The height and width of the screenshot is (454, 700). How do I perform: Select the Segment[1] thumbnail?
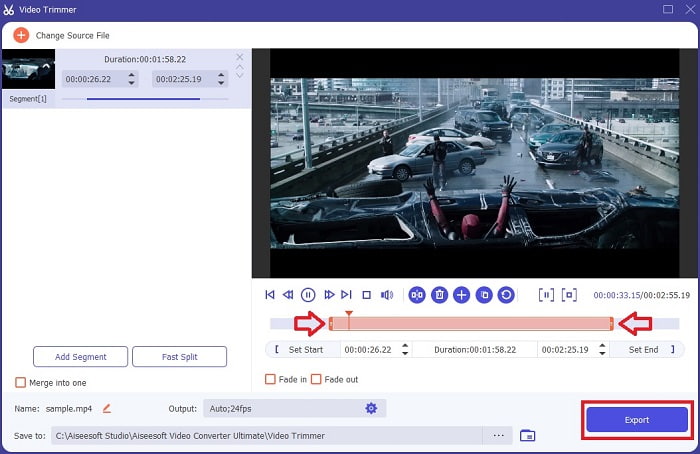click(29, 69)
